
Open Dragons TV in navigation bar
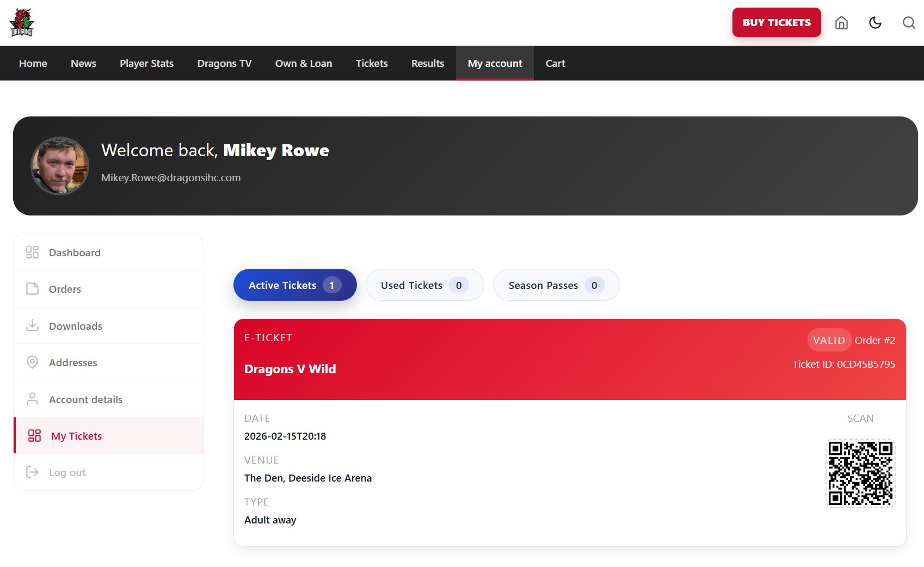(x=224, y=64)
